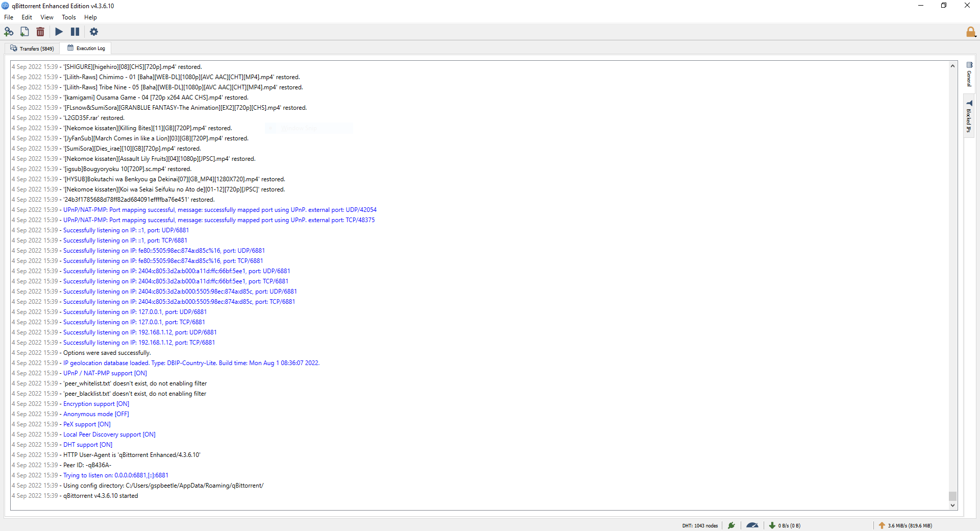This screenshot has width=980, height=531.
Task: Select the HTTP User-Agent log line
Action: coord(106,455)
